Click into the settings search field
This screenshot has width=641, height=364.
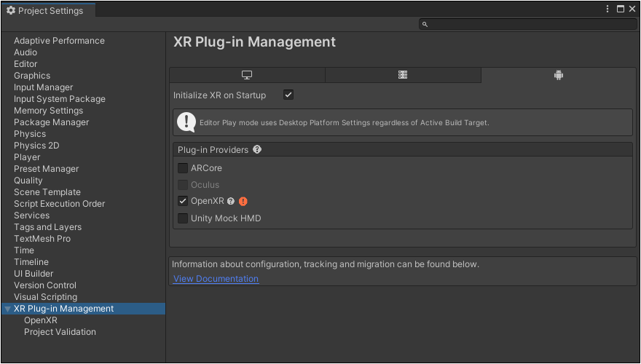pos(528,25)
